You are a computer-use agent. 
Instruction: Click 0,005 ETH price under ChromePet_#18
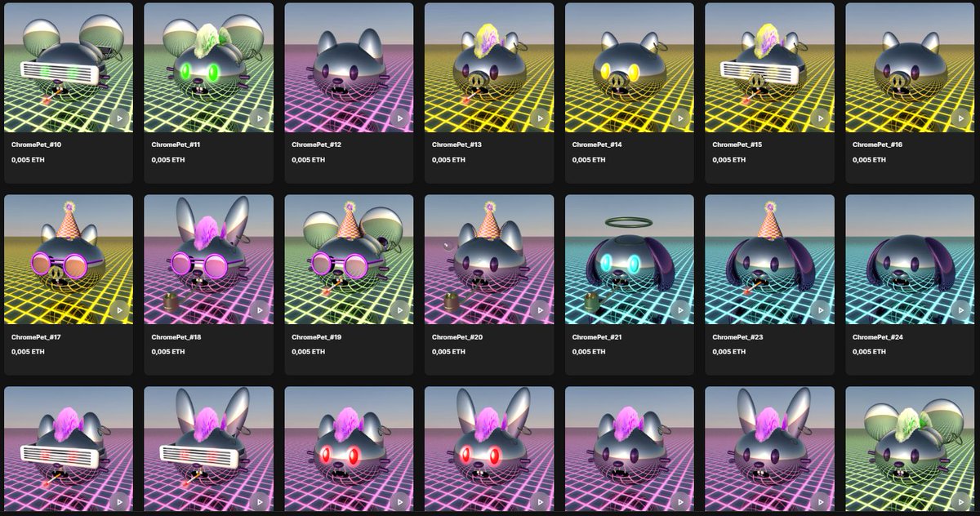pyautogui.click(x=168, y=352)
